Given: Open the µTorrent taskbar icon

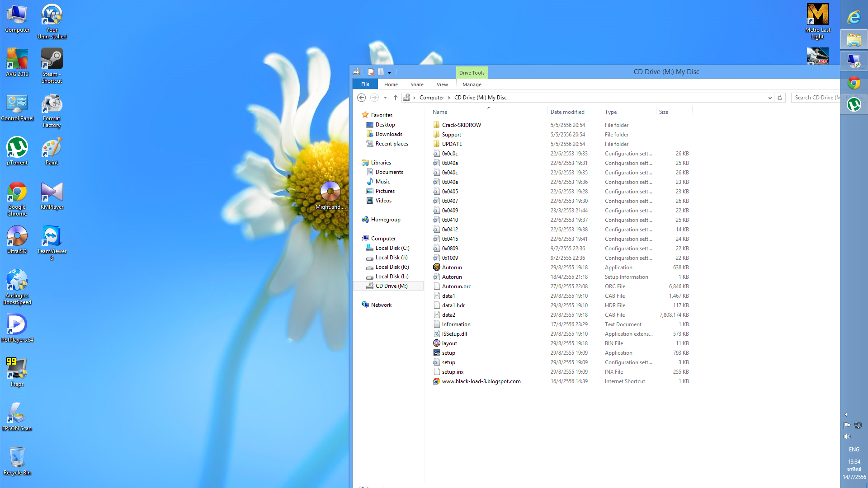Looking at the screenshot, I should click(x=854, y=104).
